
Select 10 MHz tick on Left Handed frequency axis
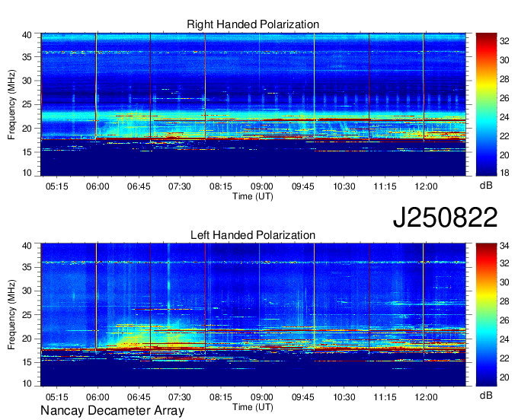point(27,383)
